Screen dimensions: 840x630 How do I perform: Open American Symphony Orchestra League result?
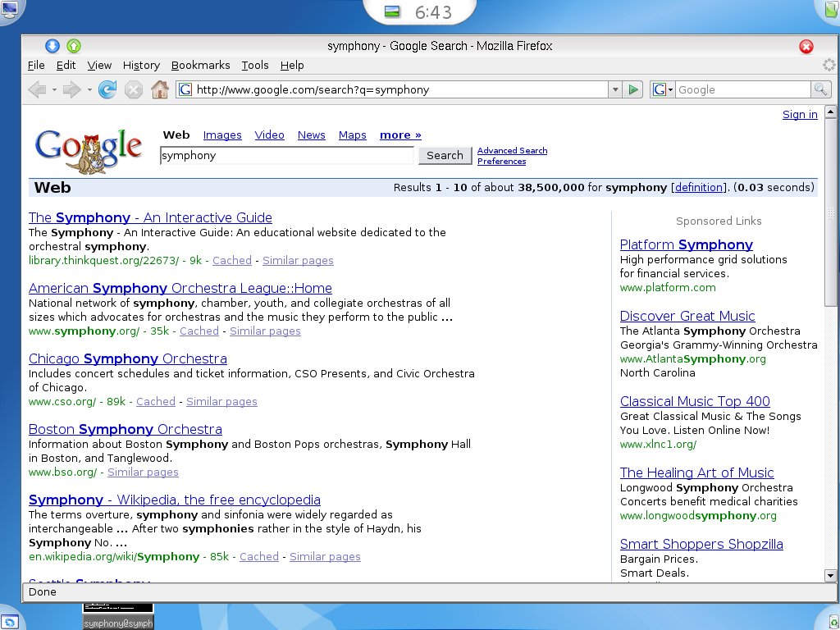point(180,288)
